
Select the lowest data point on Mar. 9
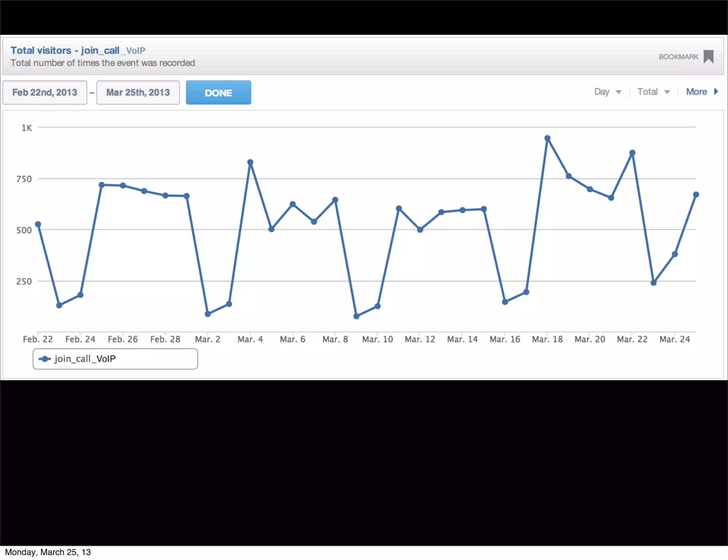click(356, 316)
